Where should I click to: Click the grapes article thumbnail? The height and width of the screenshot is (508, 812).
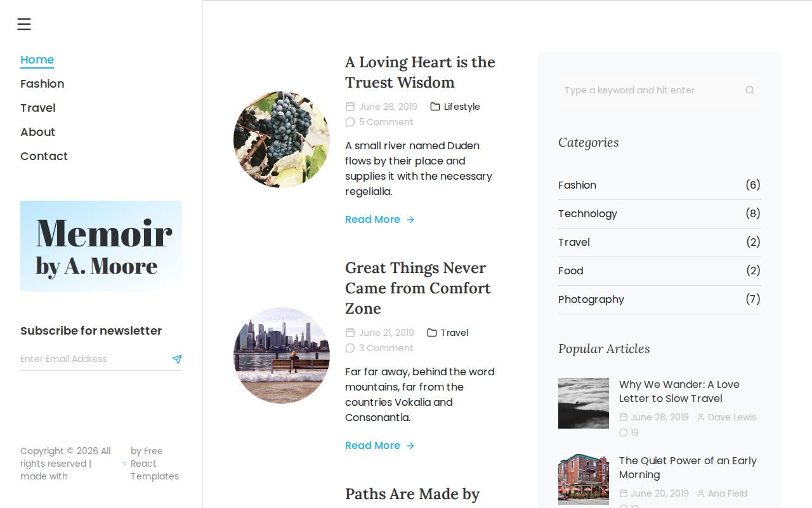pos(282,140)
